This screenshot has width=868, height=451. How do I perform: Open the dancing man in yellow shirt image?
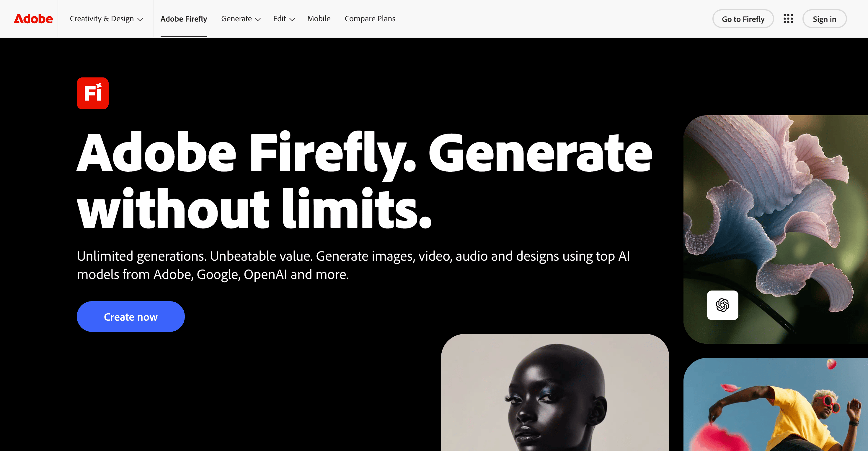(x=776, y=404)
